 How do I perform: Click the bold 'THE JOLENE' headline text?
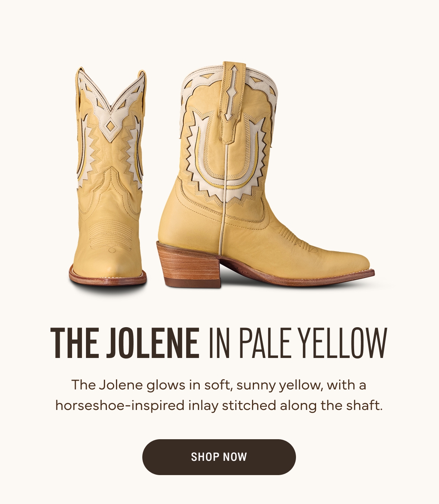pyautogui.click(x=125, y=343)
